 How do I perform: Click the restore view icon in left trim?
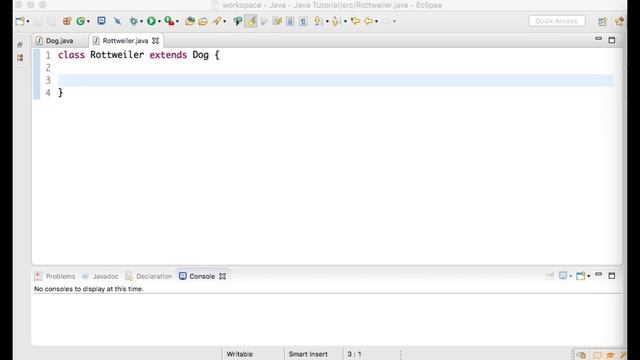click(x=20, y=45)
